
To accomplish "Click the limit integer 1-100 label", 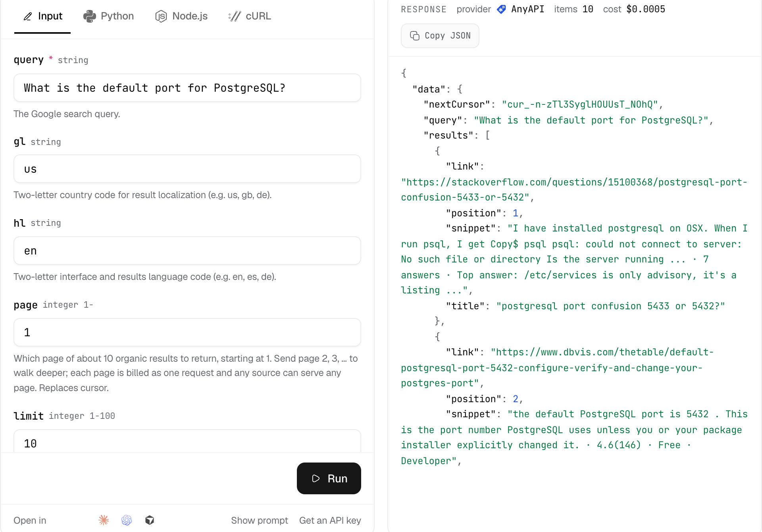I will point(64,416).
